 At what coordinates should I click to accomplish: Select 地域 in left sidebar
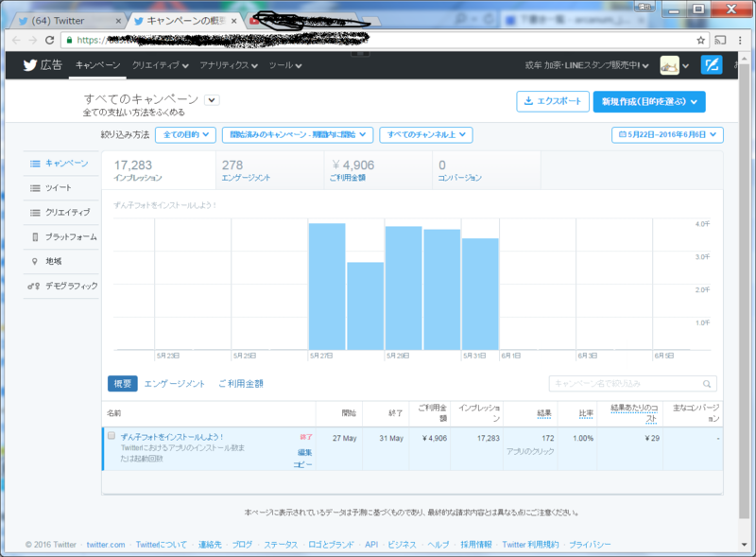click(x=60, y=261)
